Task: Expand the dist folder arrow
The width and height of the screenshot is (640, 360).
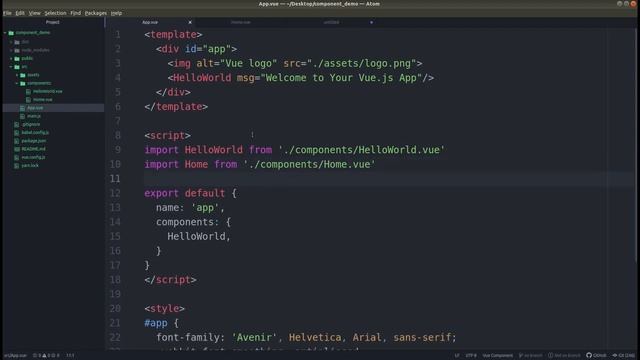Action: click(11, 42)
